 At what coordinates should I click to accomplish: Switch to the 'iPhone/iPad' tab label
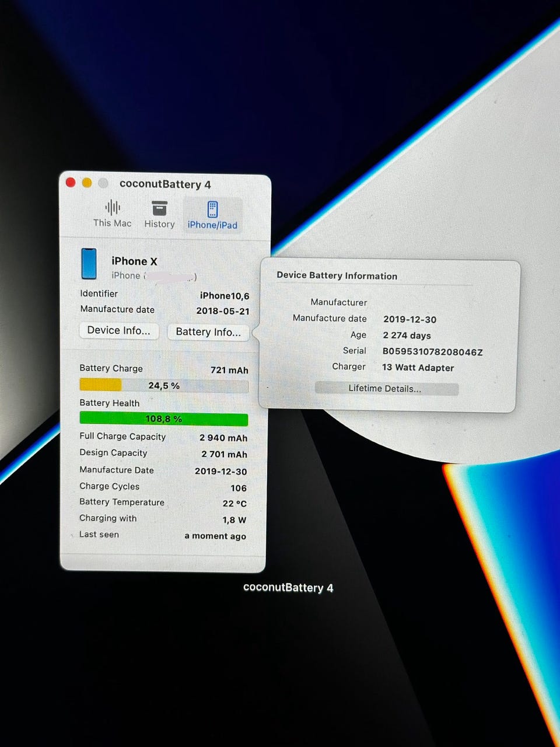click(x=212, y=225)
